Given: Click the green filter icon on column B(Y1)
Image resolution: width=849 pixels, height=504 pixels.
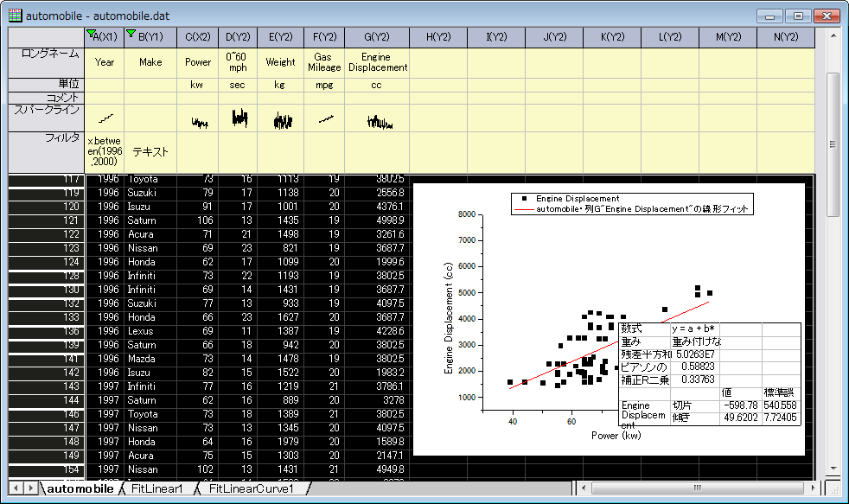Looking at the screenshot, I should click(x=131, y=34).
